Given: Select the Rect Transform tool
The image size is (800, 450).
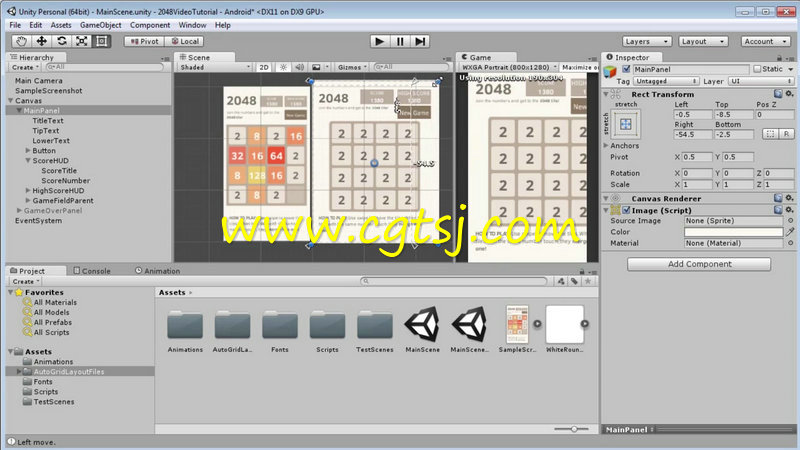Looking at the screenshot, I should pyautogui.click(x=102, y=41).
